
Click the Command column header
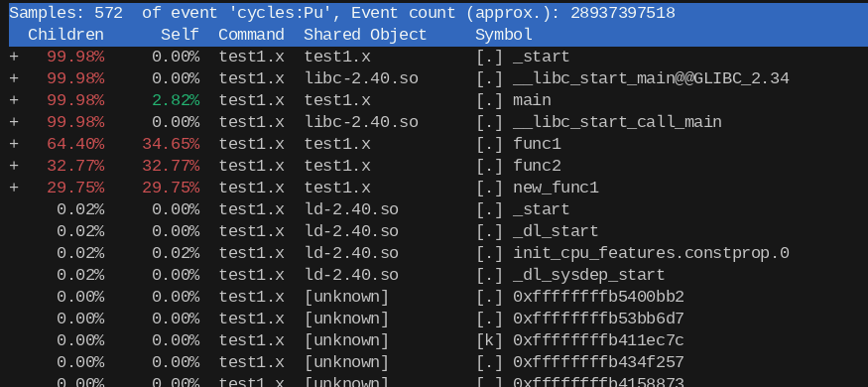251,35
